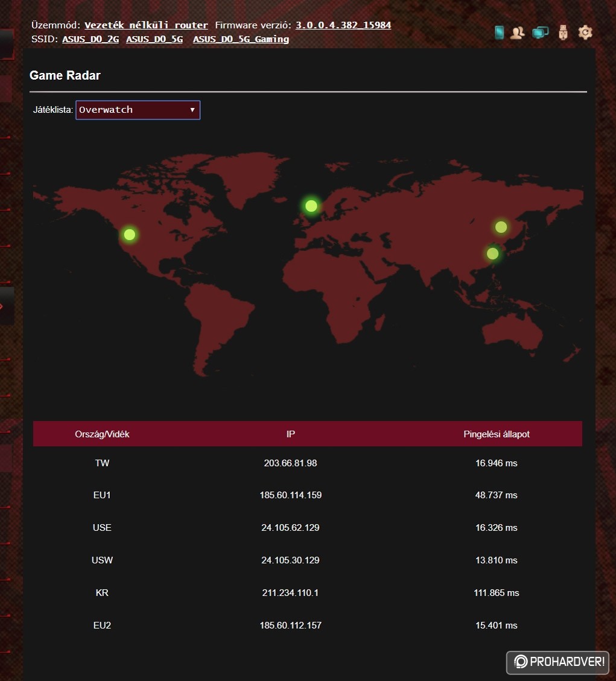The width and height of the screenshot is (616, 681).
Task: Open the Overwatch game list dropdown
Action: click(x=138, y=110)
